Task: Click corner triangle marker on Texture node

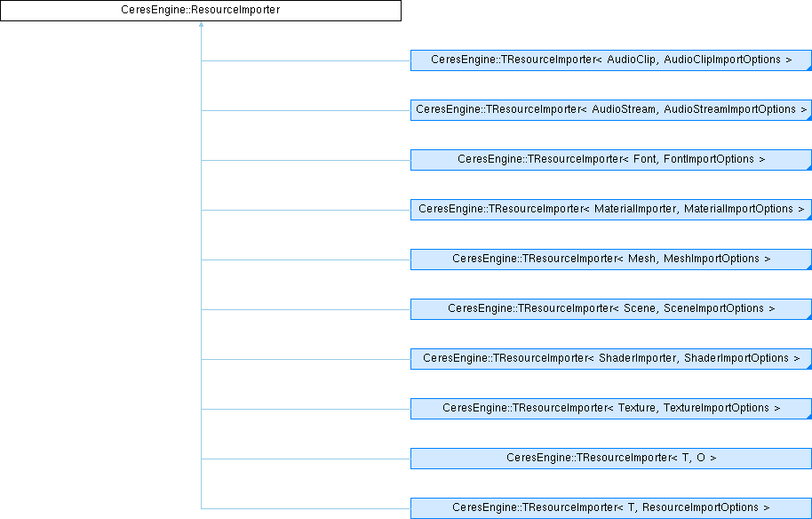Action: click(x=808, y=415)
